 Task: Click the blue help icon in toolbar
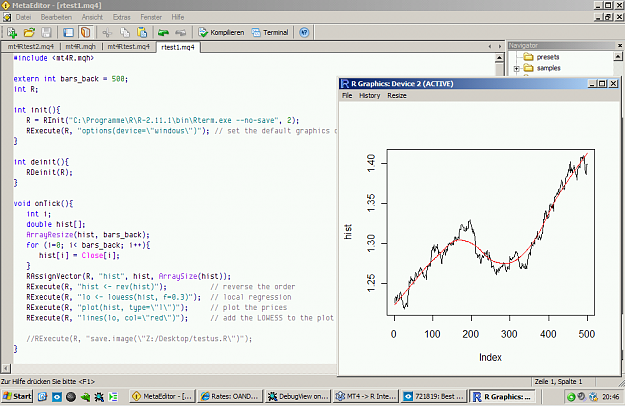pyautogui.click(x=304, y=32)
